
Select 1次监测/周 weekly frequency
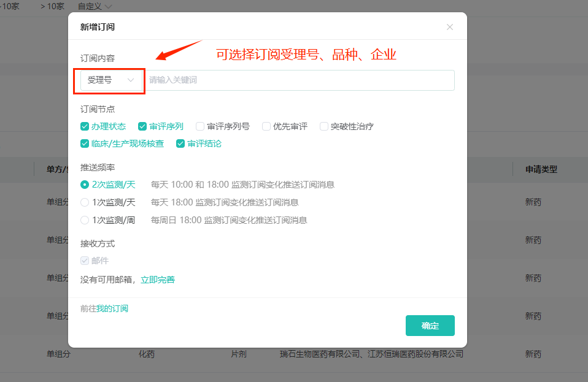(85, 220)
